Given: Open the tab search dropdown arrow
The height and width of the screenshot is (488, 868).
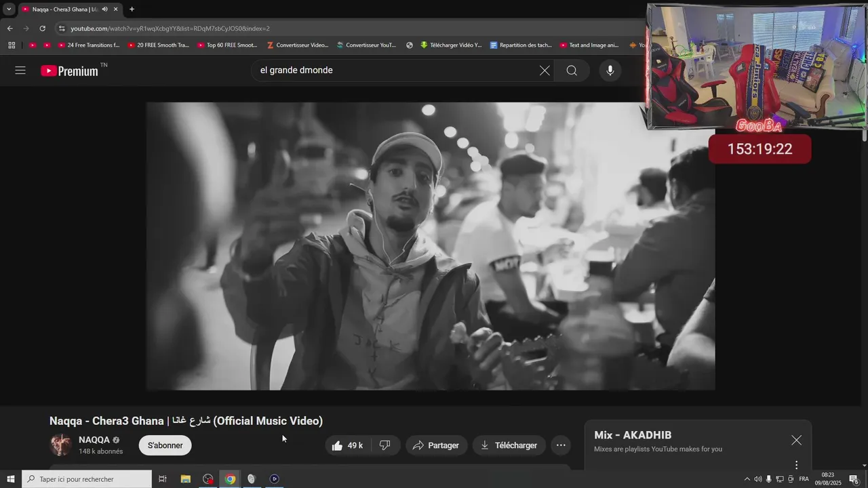Looking at the screenshot, I should coord(9,9).
